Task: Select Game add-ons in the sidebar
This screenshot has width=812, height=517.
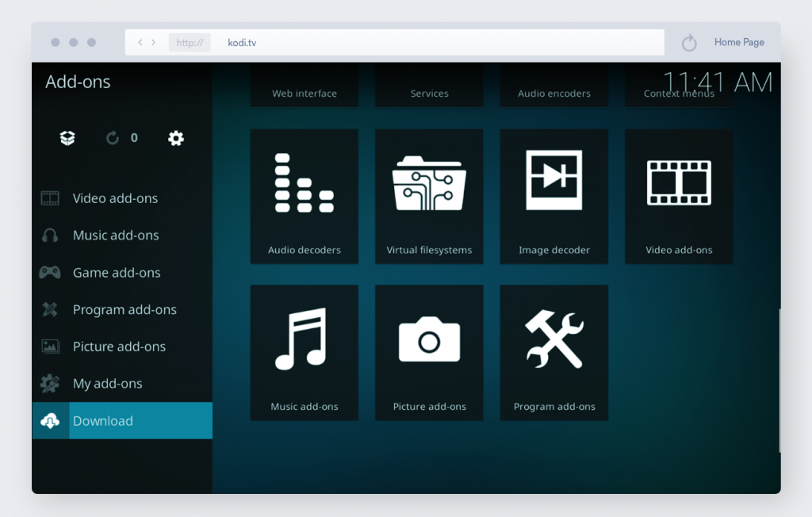Action: (122, 273)
